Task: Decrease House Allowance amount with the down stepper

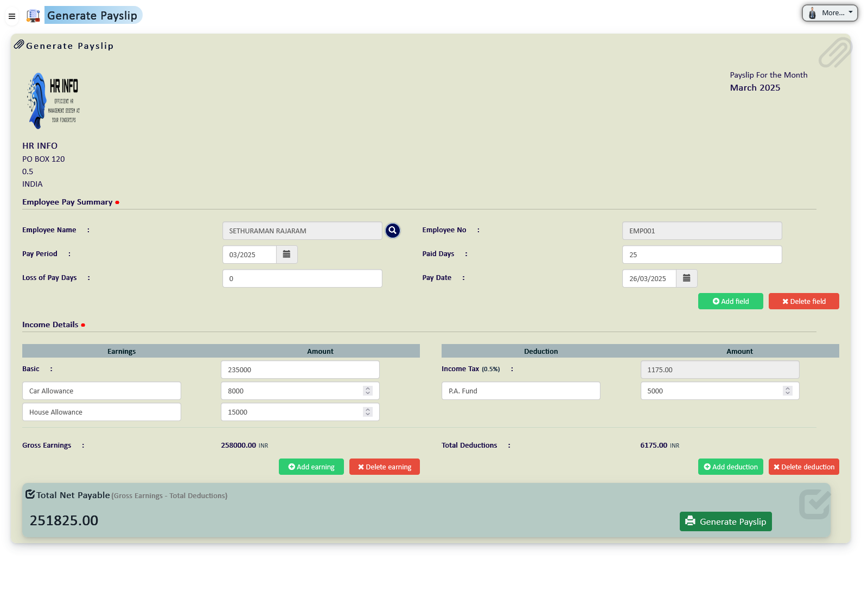Action: tap(368, 415)
